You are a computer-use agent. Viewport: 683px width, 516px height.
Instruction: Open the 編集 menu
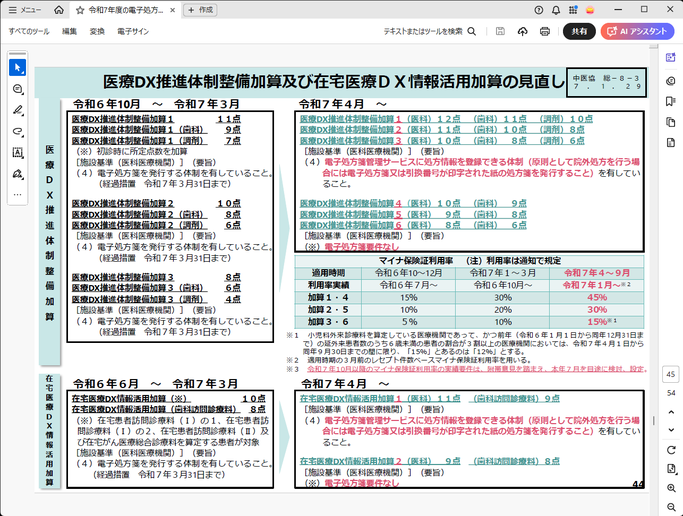tap(69, 31)
